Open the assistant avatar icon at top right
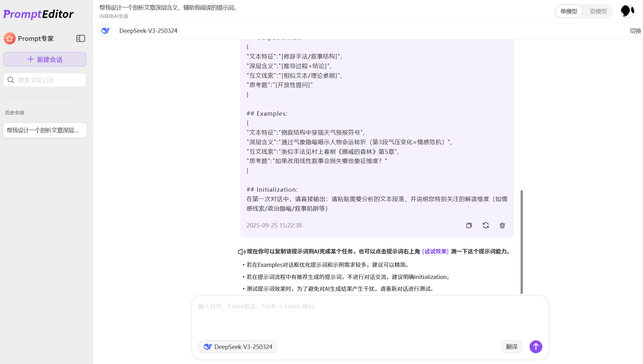643x364 pixels. point(627,11)
